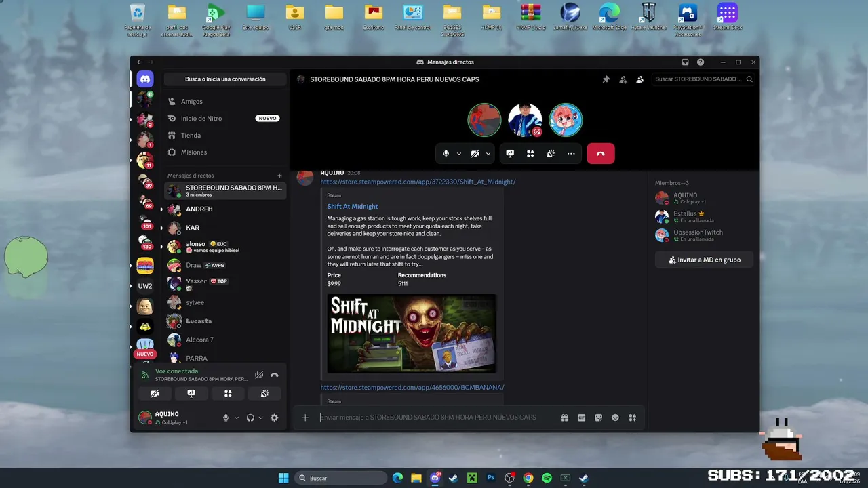
Task: Open the Misiones page
Action: point(225,152)
